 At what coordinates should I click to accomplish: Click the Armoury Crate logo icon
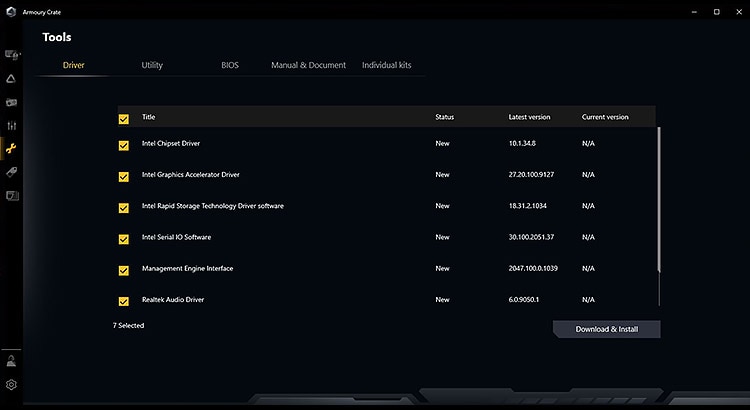click(x=11, y=12)
